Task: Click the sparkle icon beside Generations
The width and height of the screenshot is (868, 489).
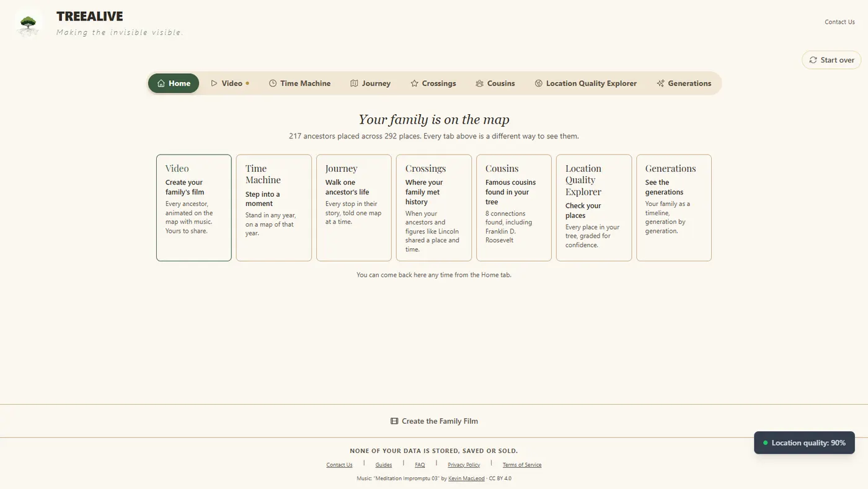Action: point(660,83)
